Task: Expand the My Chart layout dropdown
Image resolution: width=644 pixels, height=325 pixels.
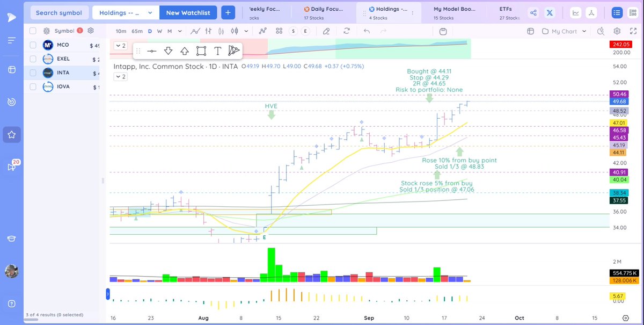Action: point(584,31)
